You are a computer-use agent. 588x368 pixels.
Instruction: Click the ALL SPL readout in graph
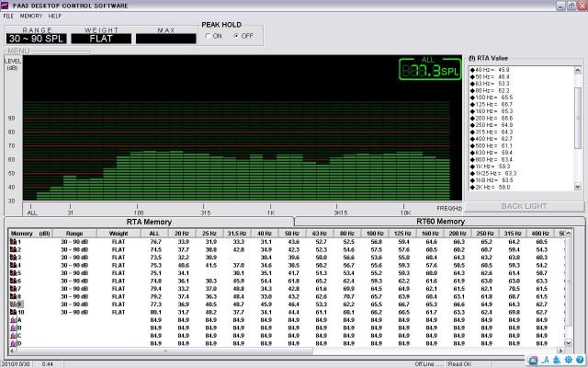(430, 68)
